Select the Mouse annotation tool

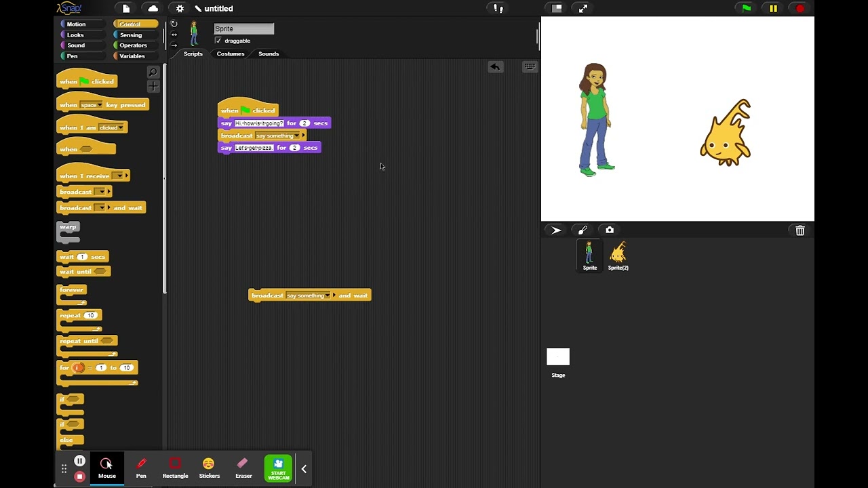tap(106, 468)
